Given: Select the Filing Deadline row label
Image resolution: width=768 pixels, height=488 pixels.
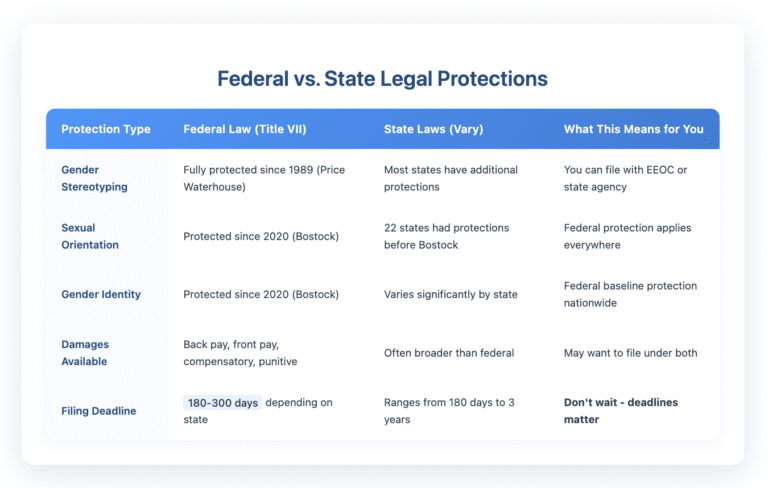Looking at the screenshot, I should click(99, 410).
